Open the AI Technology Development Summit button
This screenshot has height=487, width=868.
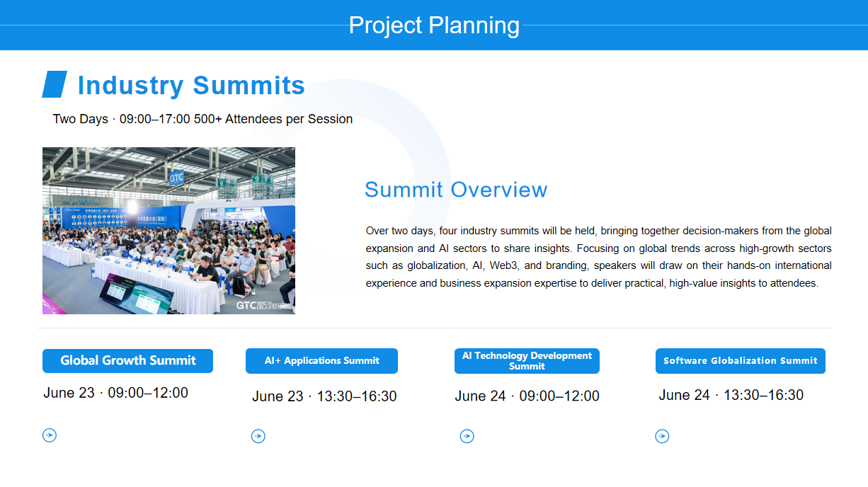click(527, 361)
